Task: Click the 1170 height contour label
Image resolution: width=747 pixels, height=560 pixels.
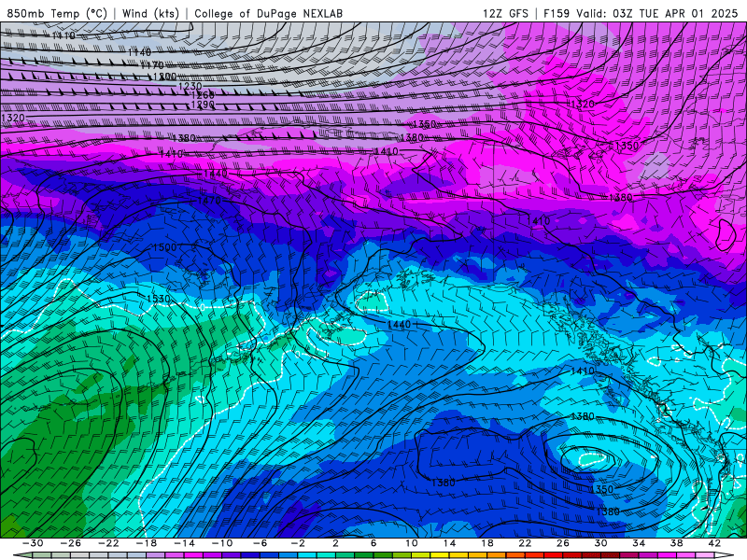Action: coord(152,64)
